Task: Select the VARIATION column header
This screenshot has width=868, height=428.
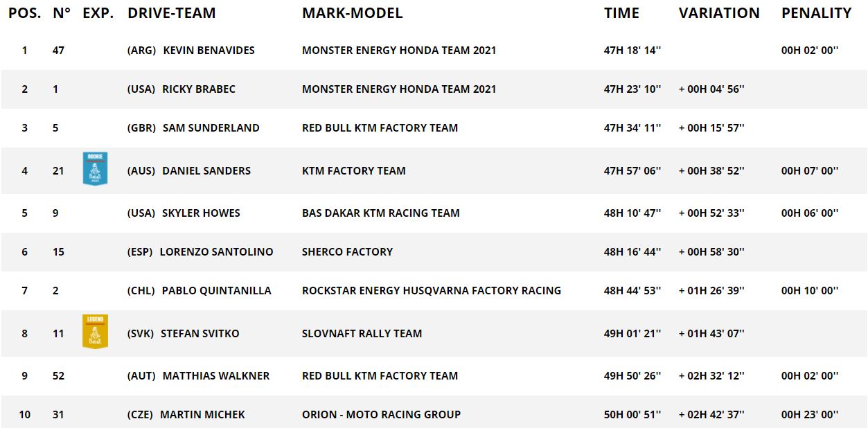Action: point(718,13)
